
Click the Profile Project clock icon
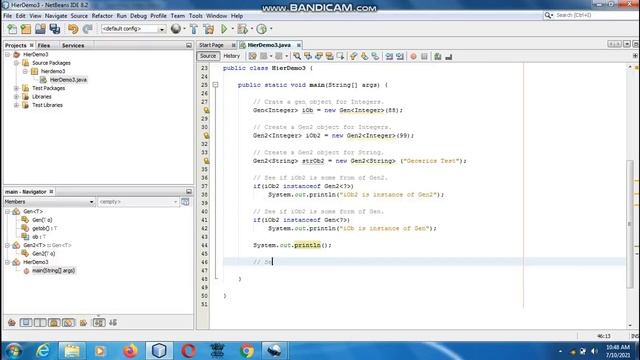(x=262, y=29)
